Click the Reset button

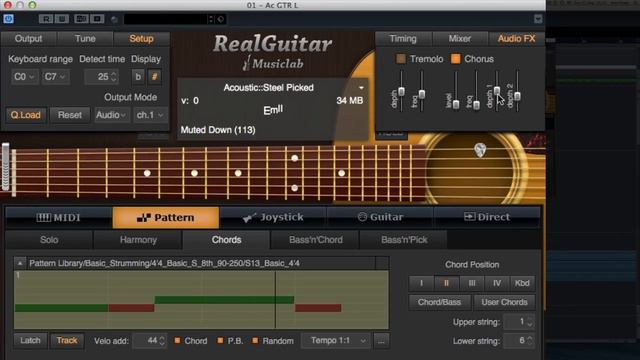coord(70,115)
